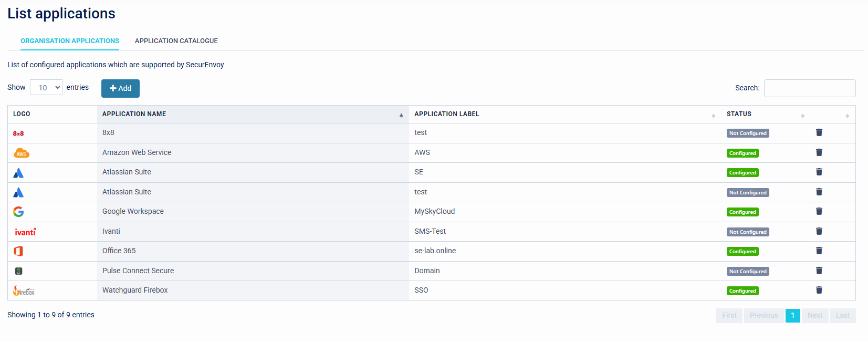Viewport: 868px width, 342px height.
Task: Open the entries per page dropdown
Action: [x=46, y=88]
